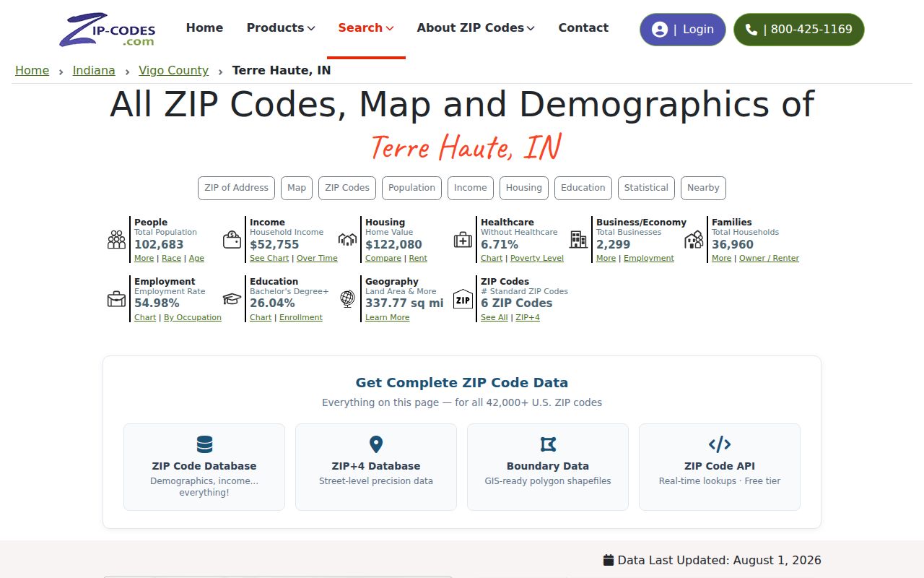The height and width of the screenshot is (578, 924).
Task: Click the ZIP Codes badge icon
Action: (x=463, y=299)
